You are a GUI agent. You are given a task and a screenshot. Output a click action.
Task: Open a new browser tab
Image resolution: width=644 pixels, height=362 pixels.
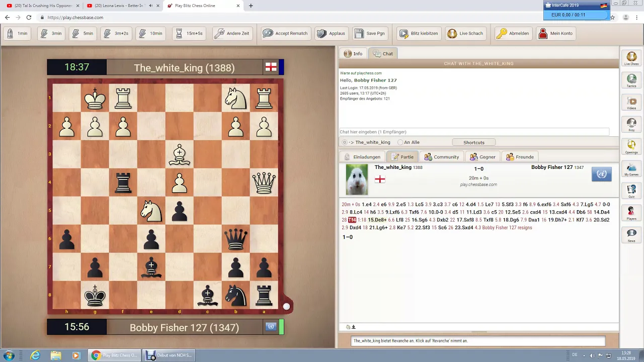251,6
